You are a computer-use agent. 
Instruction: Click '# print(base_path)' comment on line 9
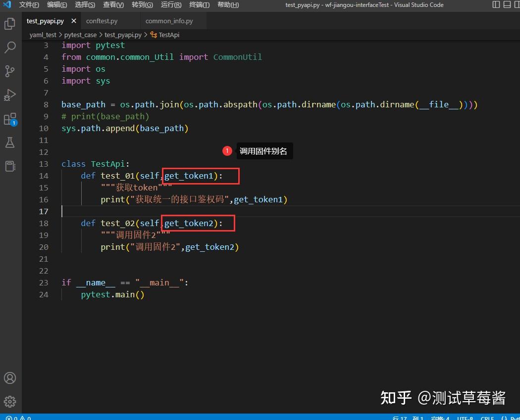[105, 117]
